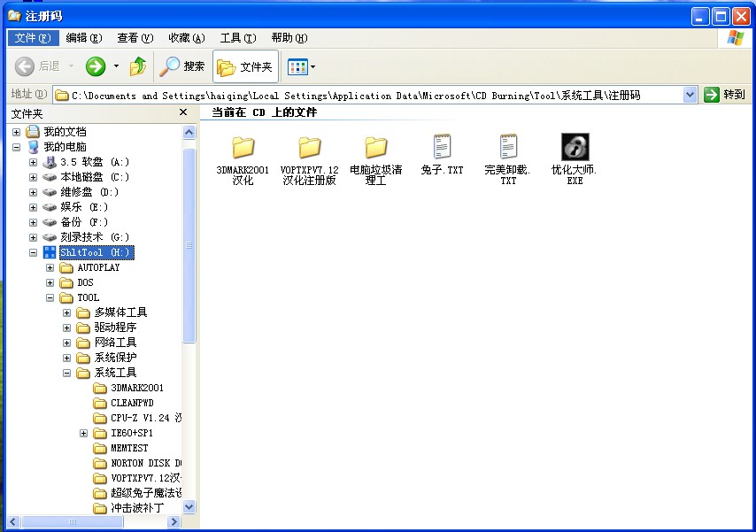Screen dimensions: 756x532
Task: Go up one folder level icon
Action: pos(138,66)
